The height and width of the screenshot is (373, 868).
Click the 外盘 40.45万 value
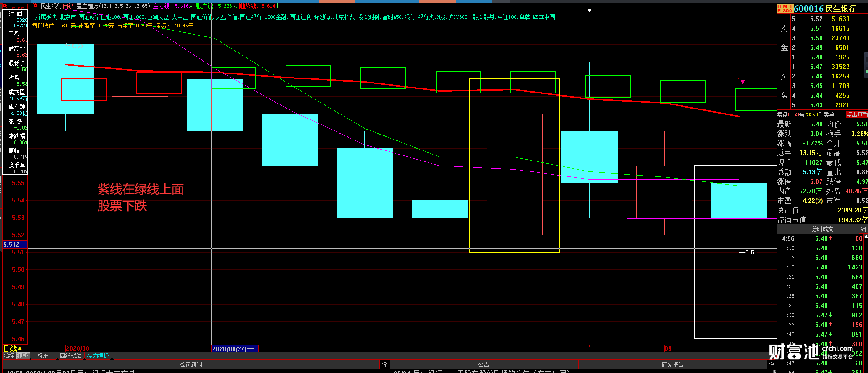click(856, 191)
